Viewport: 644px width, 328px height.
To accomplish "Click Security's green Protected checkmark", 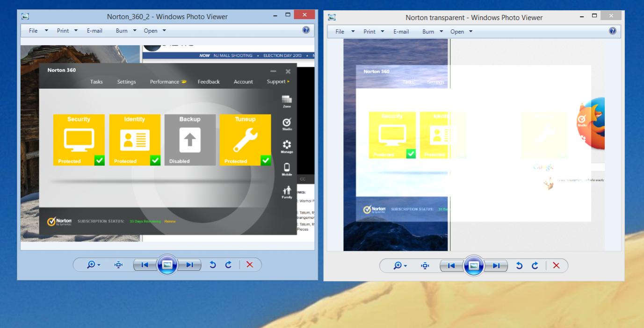I will (x=99, y=160).
